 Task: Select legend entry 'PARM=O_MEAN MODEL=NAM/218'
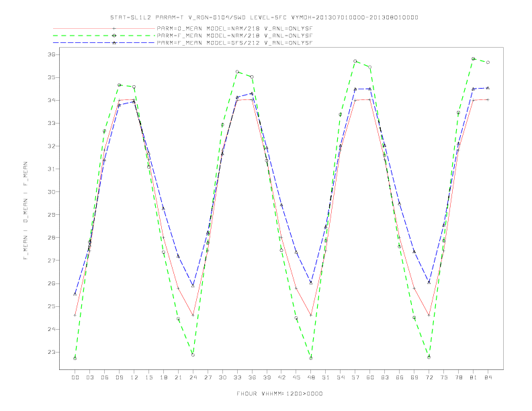click(x=234, y=28)
